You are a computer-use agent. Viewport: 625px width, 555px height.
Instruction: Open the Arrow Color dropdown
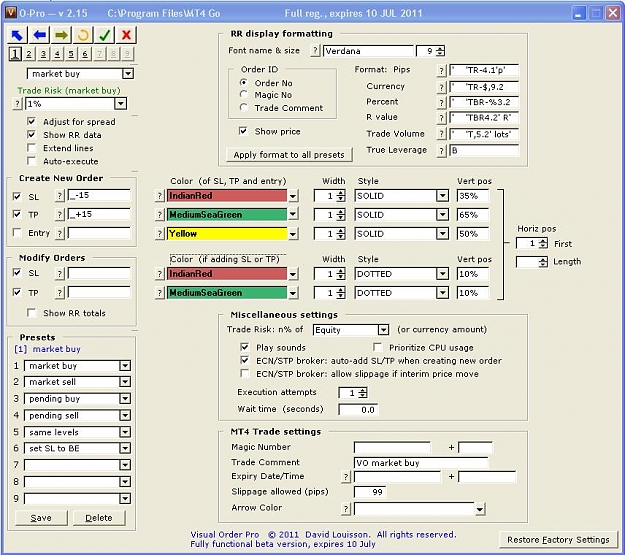[480, 509]
